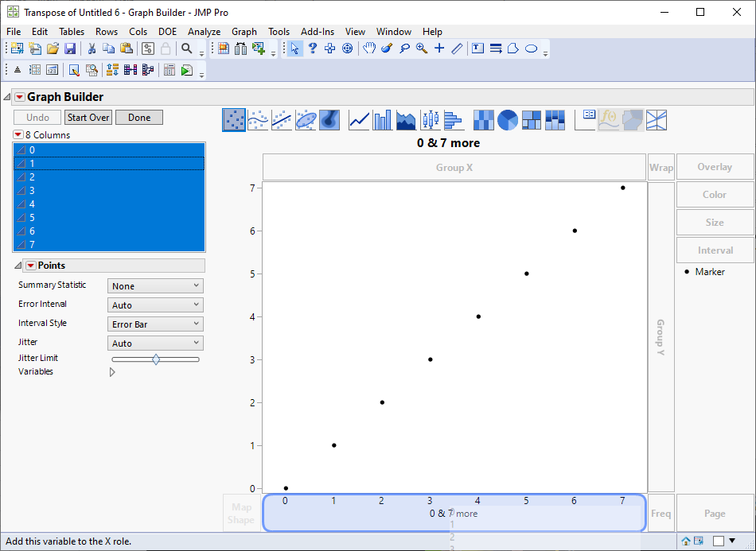Click Start Over to reset the graph
The image size is (756, 551).
tap(88, 117)
